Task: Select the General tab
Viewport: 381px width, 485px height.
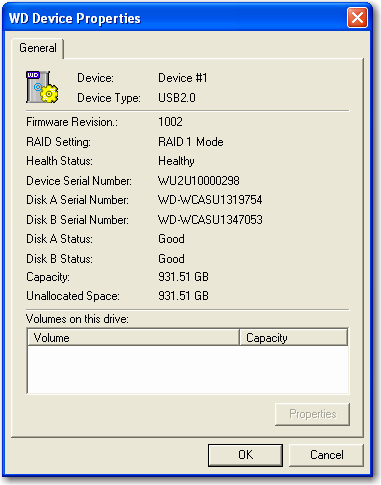Action: click(x=38, y=48)
